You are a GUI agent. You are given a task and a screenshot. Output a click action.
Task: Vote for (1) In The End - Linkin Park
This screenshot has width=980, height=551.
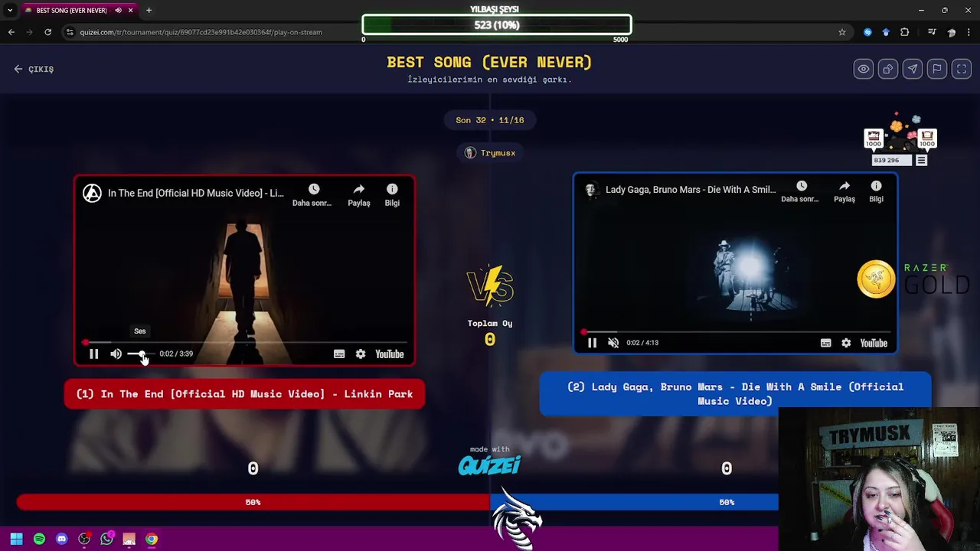244,394
